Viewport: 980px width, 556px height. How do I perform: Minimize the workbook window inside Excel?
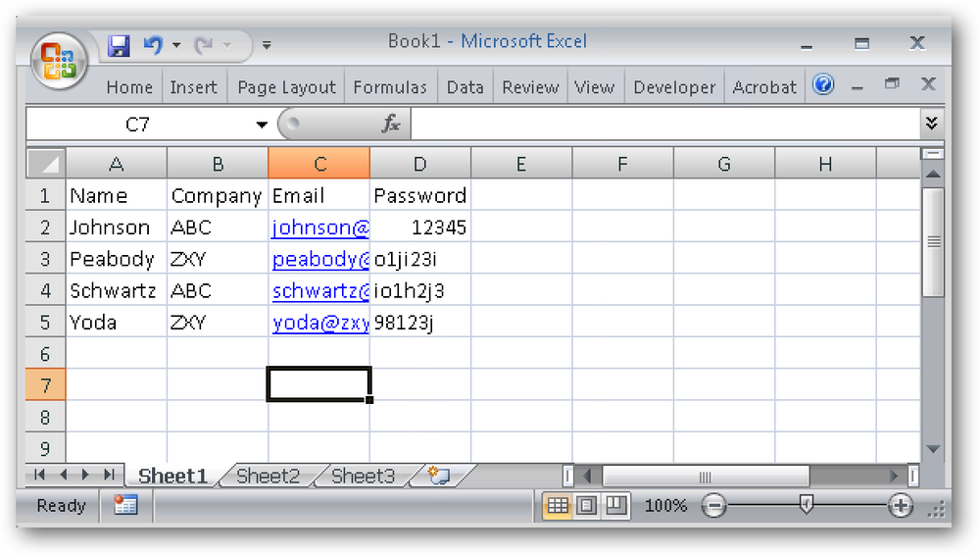[857, 86]
